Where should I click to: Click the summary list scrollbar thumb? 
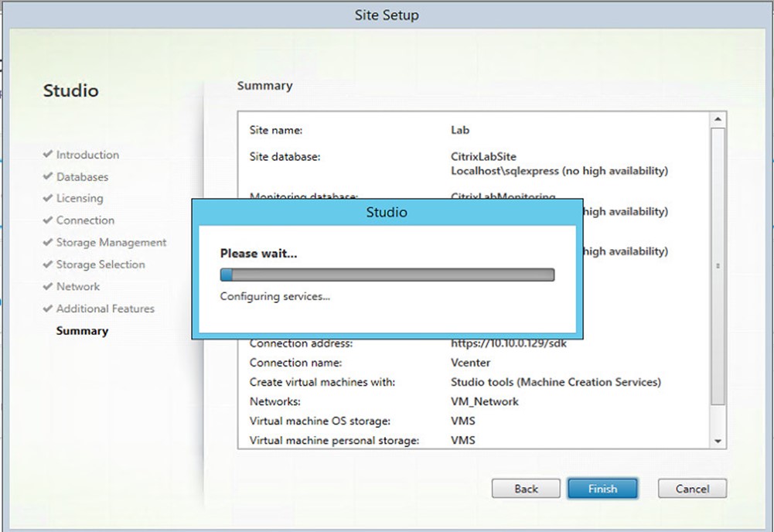pyautogui.click(x=718, y=267)
